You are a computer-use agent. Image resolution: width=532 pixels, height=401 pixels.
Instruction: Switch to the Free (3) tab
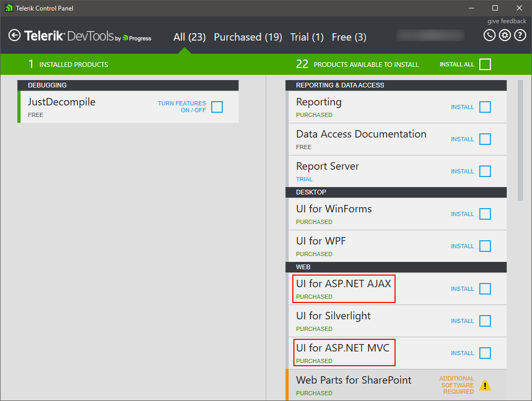[349, 37]
